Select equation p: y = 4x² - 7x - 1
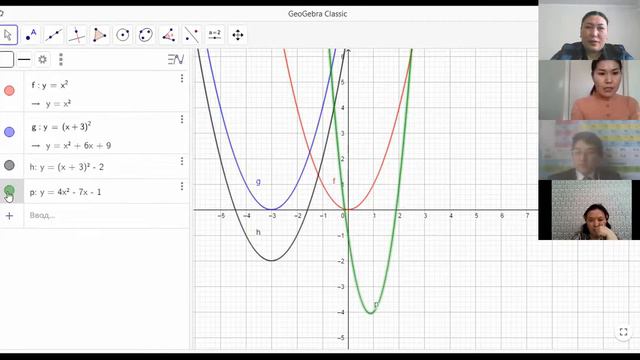The width and height of the screenshot is (640, 360). (65, 192)
